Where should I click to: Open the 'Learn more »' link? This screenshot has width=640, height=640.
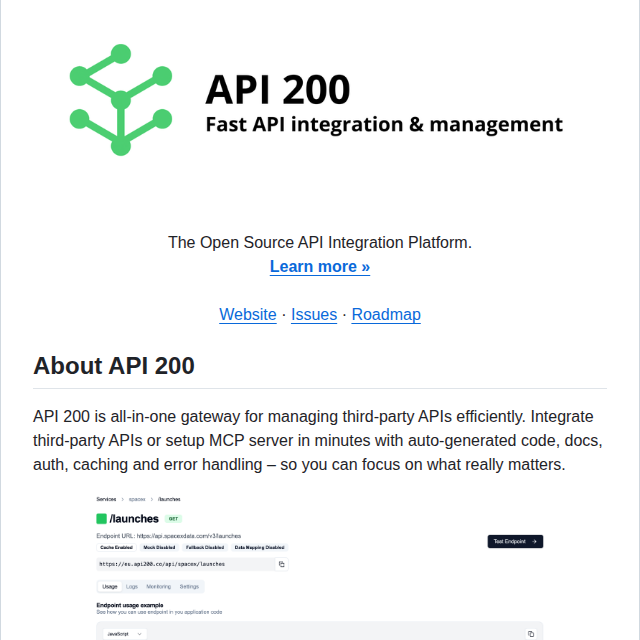click(320, 267)
